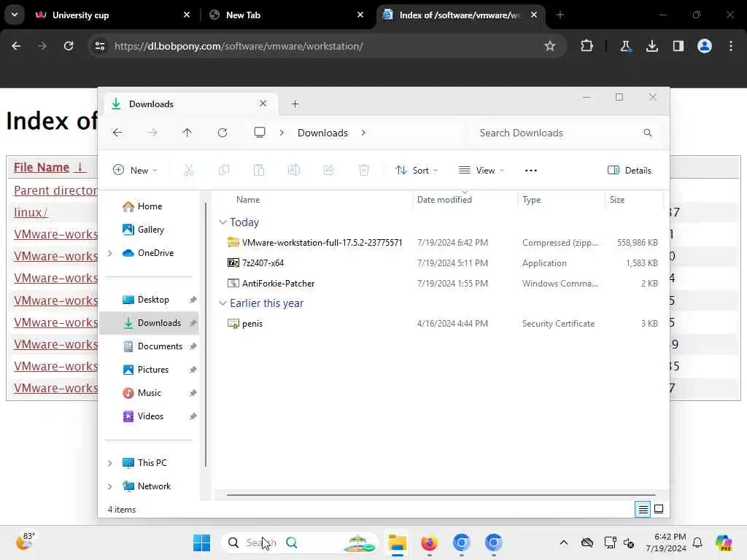Viewport: 747px width, 560px height.
Task: Open Chrome downloads icon
Action: [x=651, y=46]
